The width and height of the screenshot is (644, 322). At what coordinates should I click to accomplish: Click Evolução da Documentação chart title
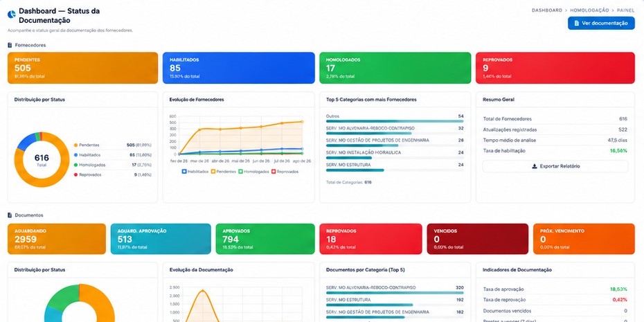(x=202, y=270)
